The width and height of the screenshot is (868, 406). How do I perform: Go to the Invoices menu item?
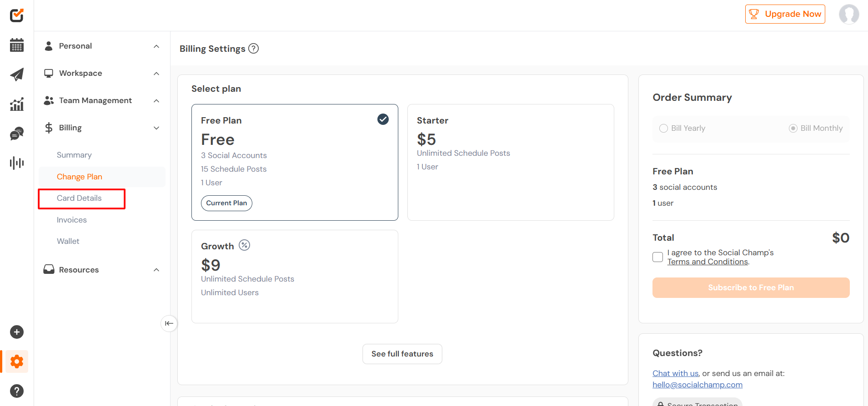coord(71,220)
